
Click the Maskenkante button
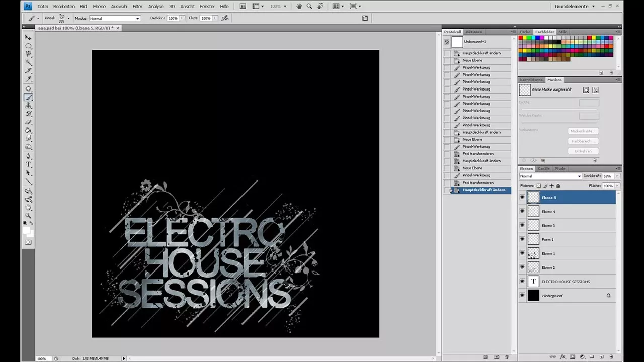pos(582,131)
